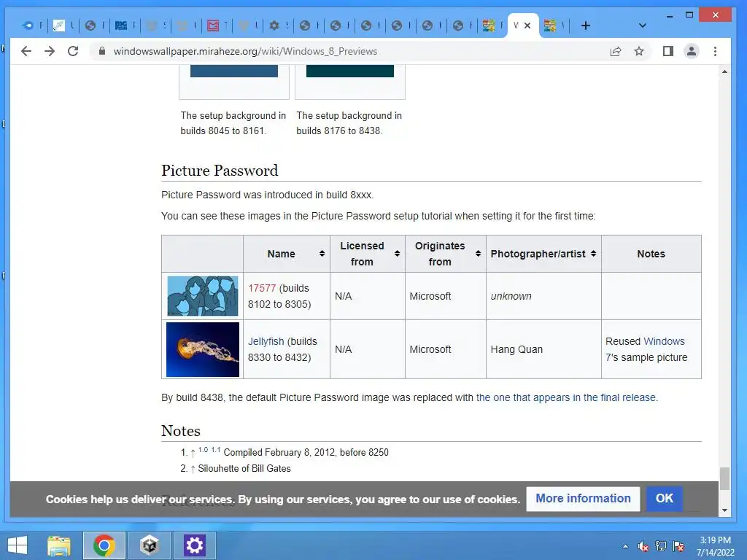Viewport: 747px width, 560px height.
Task: Click Chrome icon in the taskbar
Action: [x=104, y=545]
